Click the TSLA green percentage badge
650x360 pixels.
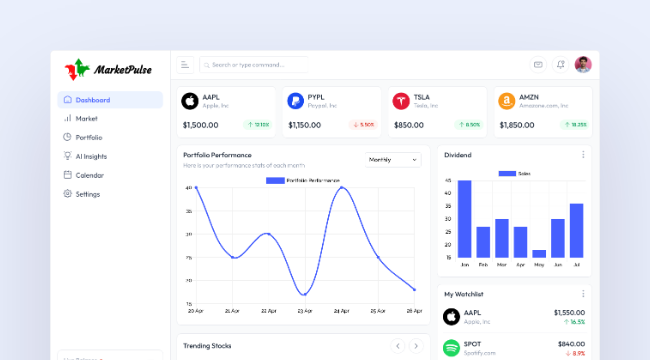point(469,124)
